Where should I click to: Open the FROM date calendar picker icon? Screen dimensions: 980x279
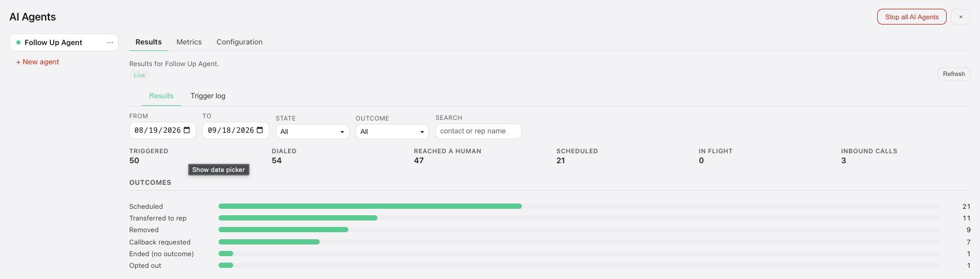click(x=187, y=130)
